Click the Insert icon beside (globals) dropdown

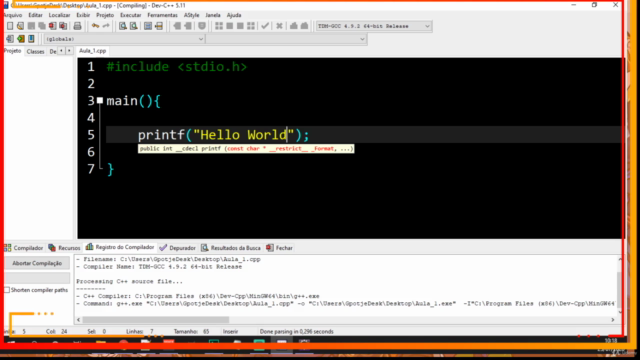coord(10,39)
